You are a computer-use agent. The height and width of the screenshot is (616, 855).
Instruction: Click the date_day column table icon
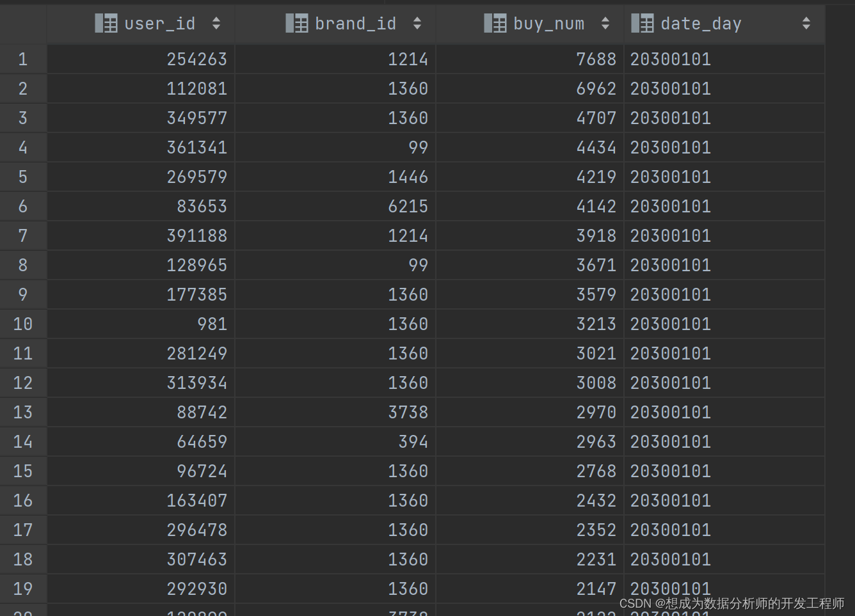pyautogui.click(x=643, y=24)
